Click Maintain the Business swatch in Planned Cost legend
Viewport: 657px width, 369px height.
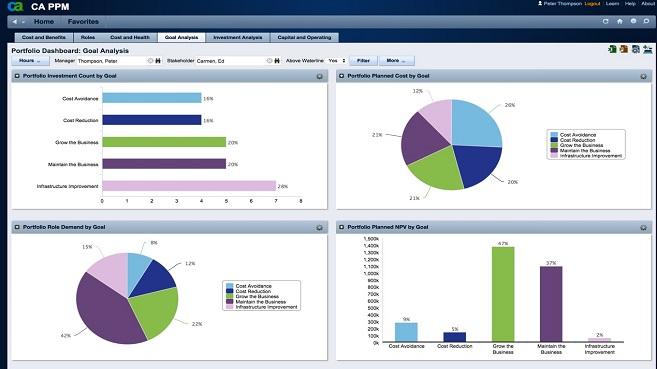554,150
